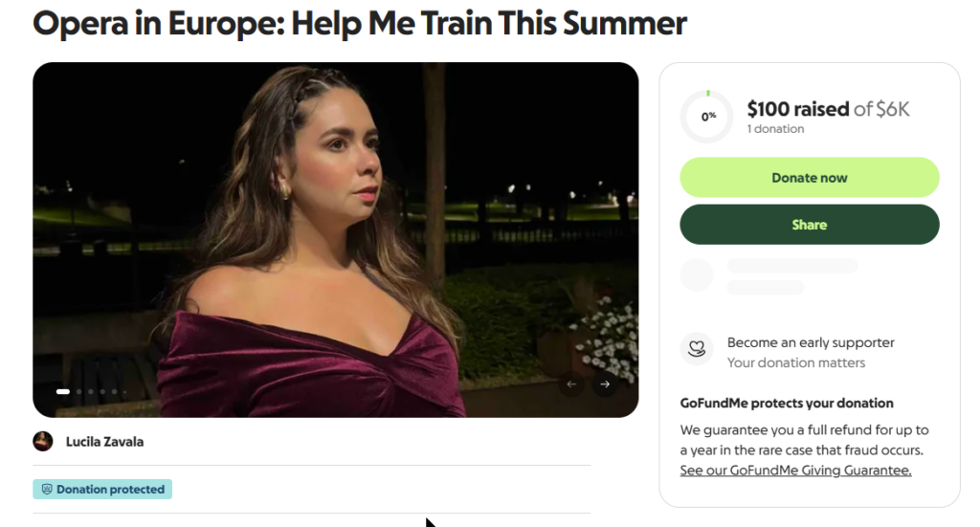Select the first carousel dot indicator
The width and height of the screenshot is (980, 527).
(63, 391)
